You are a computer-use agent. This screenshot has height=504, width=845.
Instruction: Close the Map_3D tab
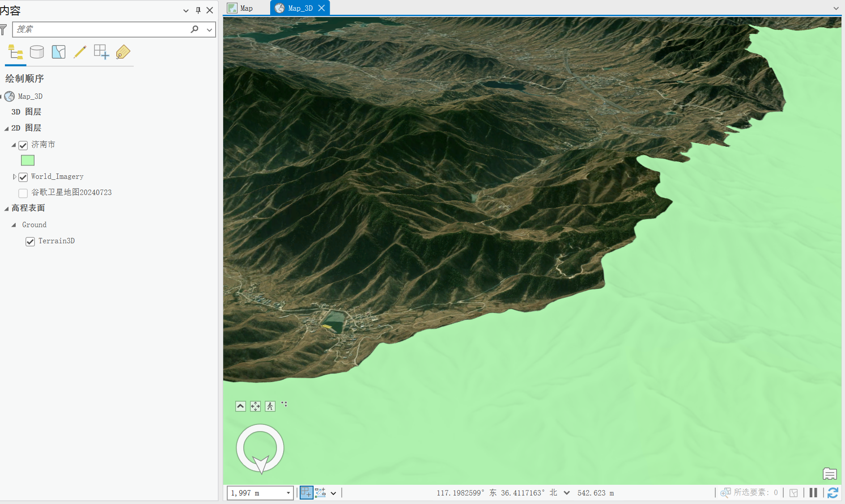322,8
